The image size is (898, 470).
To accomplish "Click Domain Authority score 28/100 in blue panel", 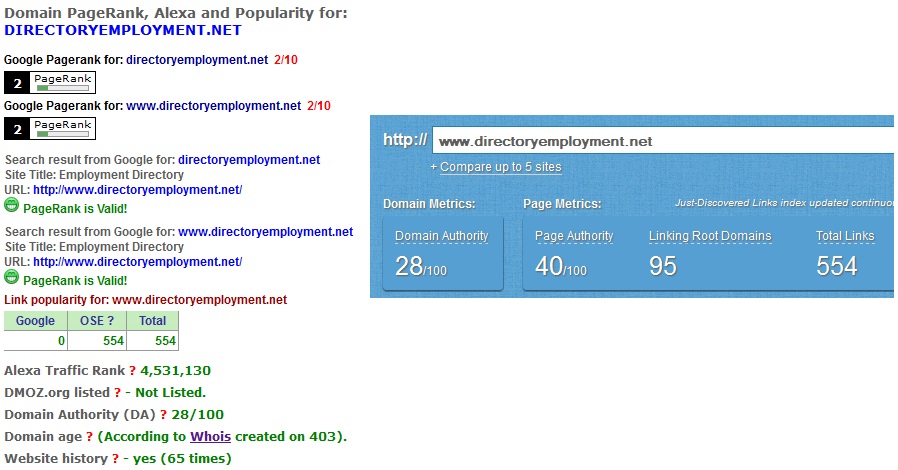I will 421,266.
